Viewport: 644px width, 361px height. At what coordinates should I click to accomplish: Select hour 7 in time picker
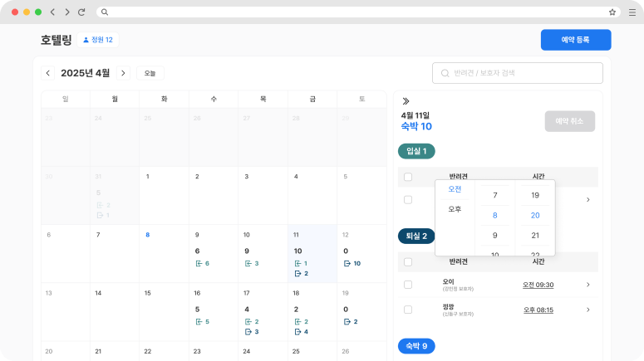pyautogui.click(x=495, y=195)
